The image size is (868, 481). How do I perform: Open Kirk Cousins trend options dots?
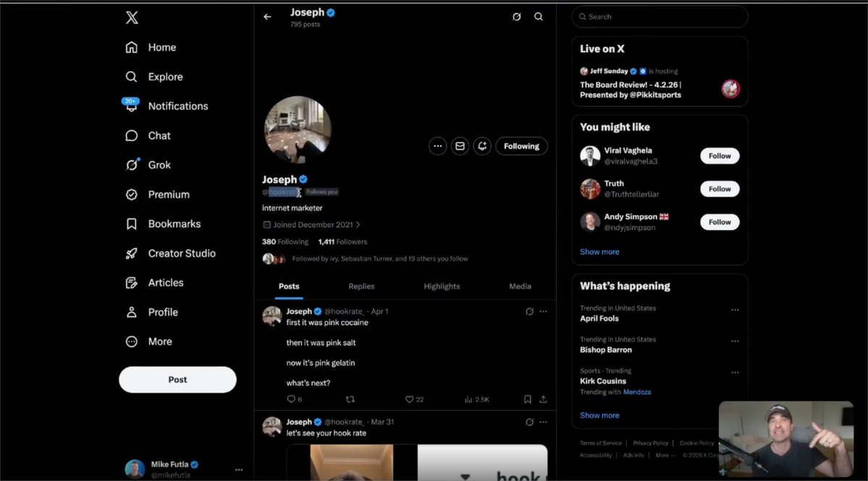pos(735,372)
